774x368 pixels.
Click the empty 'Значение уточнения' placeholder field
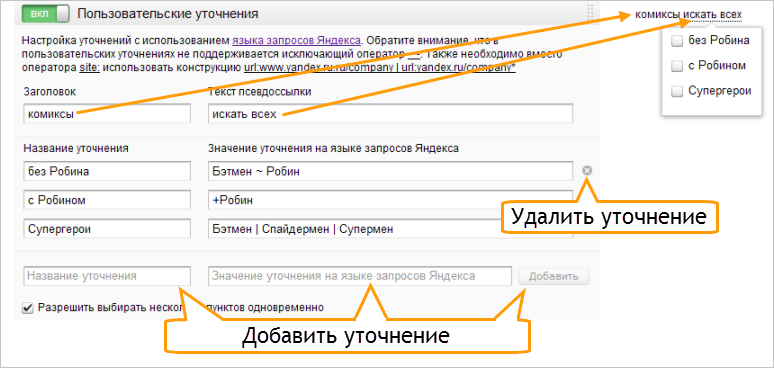[x=360, y=276]
